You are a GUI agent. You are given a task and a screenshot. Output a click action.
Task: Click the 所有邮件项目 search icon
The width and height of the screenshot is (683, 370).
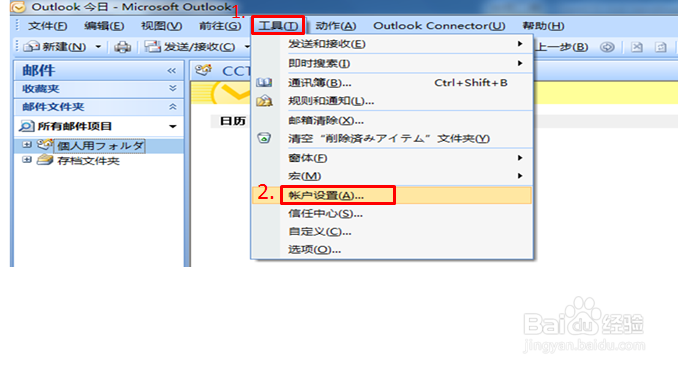pos(26,126)
